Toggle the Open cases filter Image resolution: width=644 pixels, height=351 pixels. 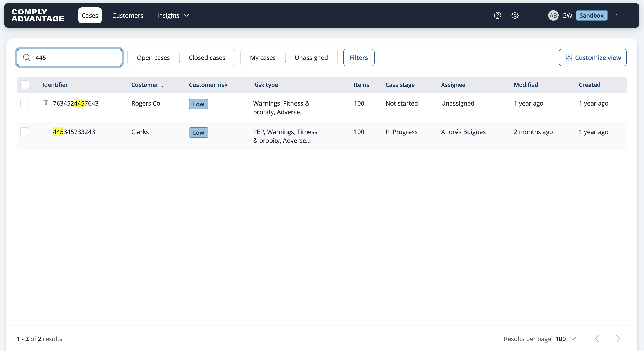153,58
